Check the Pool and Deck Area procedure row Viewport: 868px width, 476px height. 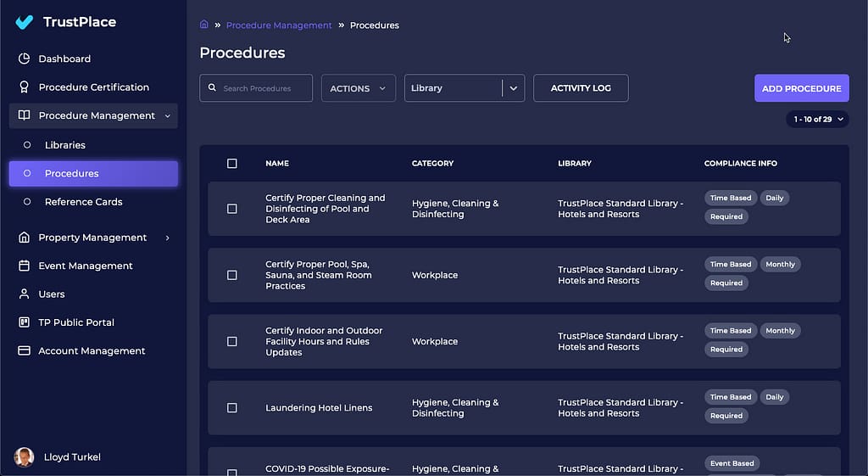point(232,209)
